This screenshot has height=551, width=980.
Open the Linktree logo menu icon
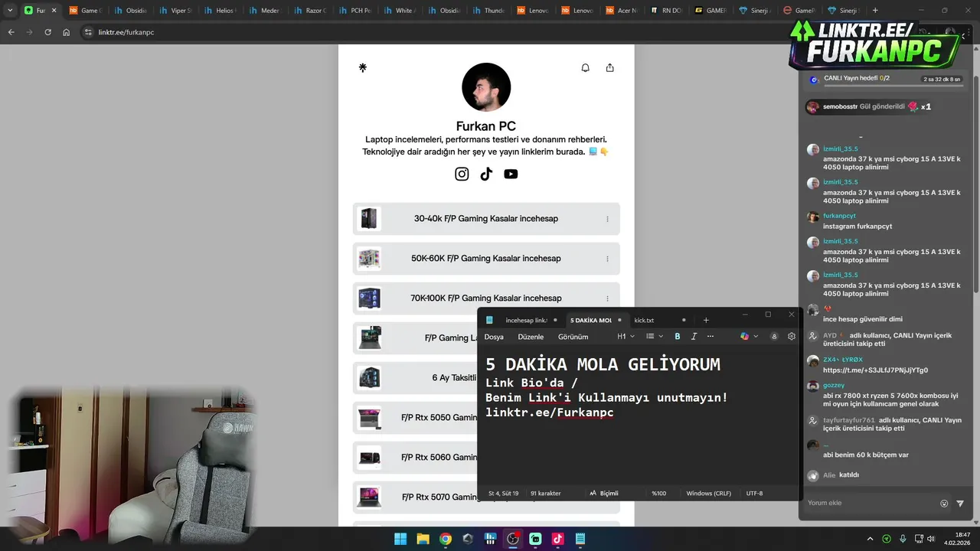pos(363,67)
